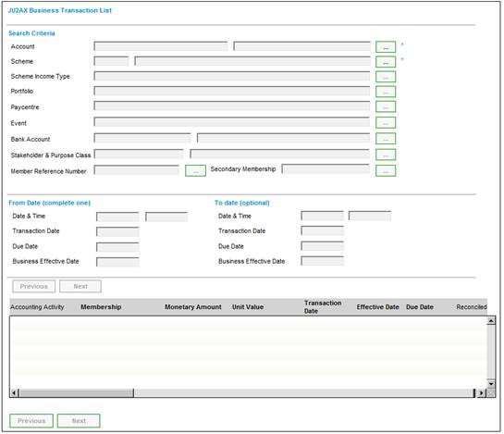Open the Scheme lookup ellipsis button
504x434 pixels.
tap(386, 62)
